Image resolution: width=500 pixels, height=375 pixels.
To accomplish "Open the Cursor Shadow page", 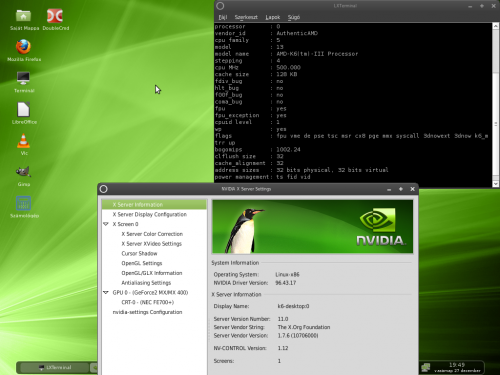I will point(139,253).
